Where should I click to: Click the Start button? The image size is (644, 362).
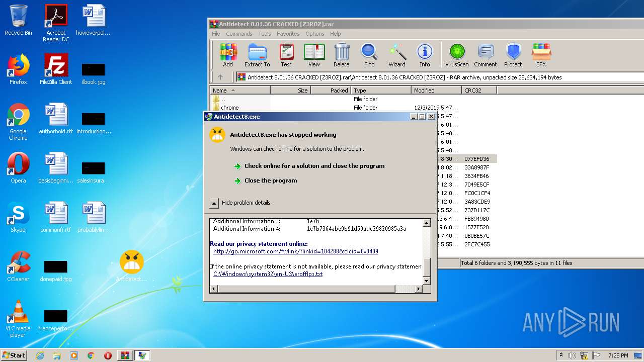pyautogui.click(x=14, y=355)
